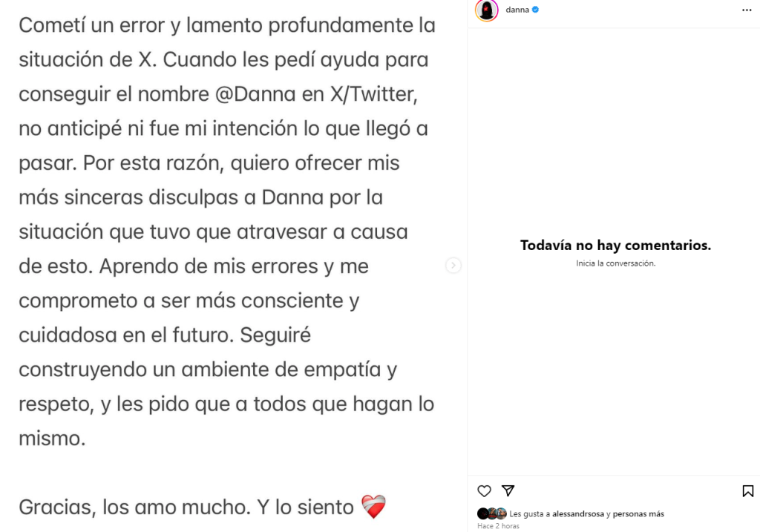Click the blue verified badge next to danna
760x532 pixels.
click(x=536, y=10)
